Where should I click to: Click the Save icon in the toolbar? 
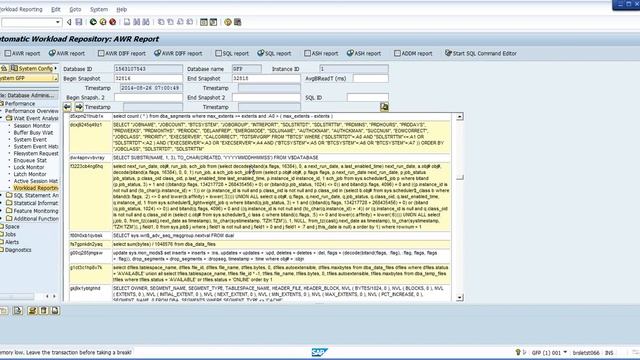79,22
